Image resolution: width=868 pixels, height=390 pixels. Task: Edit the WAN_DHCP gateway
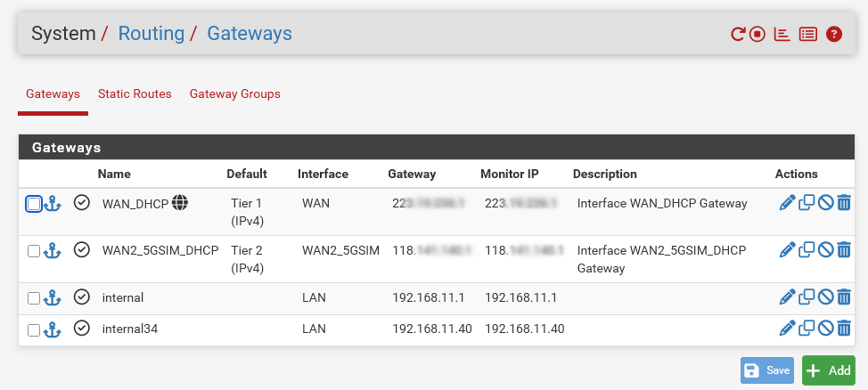coord(787,203)
